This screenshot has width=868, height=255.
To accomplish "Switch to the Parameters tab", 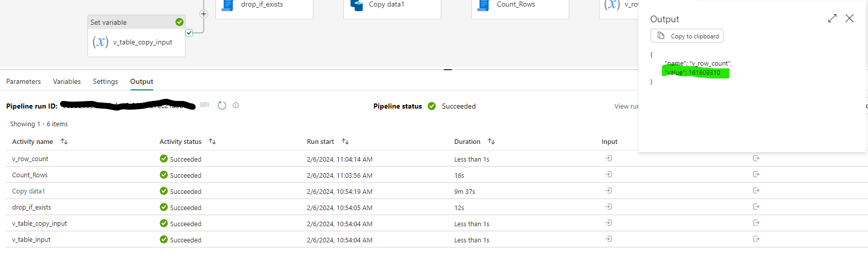I will coord(23,81).
